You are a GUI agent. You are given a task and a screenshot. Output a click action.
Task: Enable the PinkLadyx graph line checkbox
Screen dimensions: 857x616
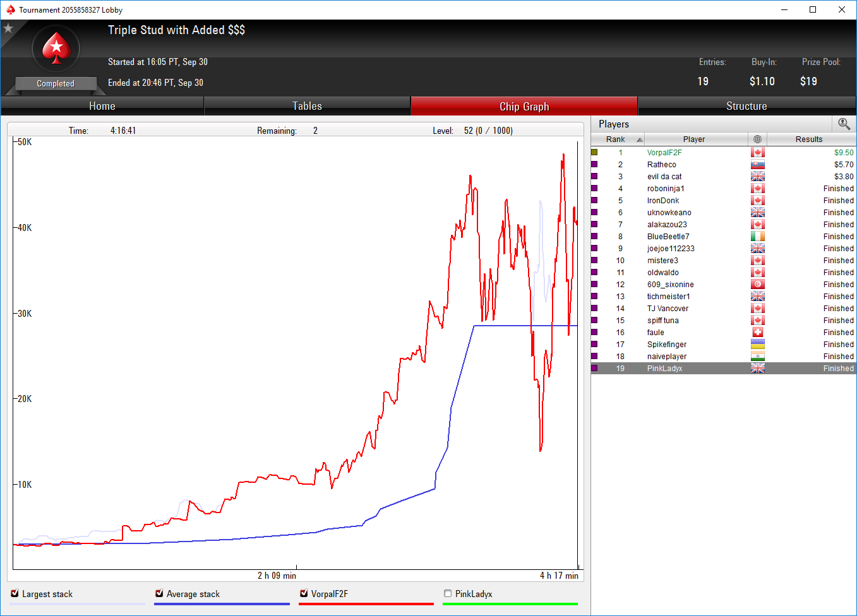click(448, 593)
